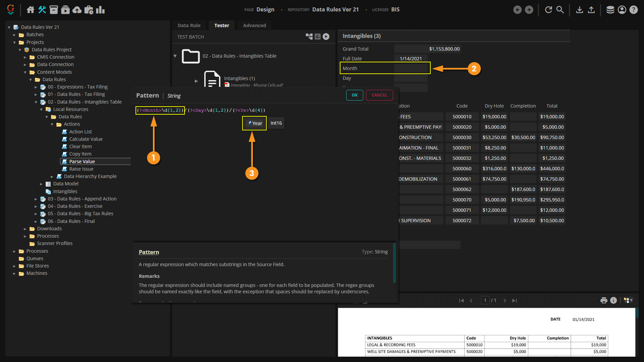Image resolution: width=644 pixels, height=362 pixels.
Task: Click the Design tools wrench icon
Action: click(x=42, y=10)
